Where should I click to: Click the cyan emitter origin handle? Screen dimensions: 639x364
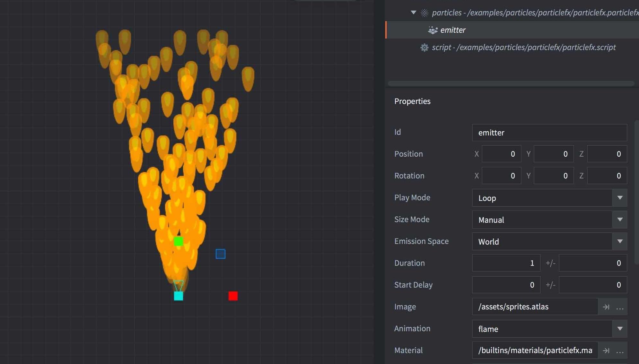[x=179, y=296]
